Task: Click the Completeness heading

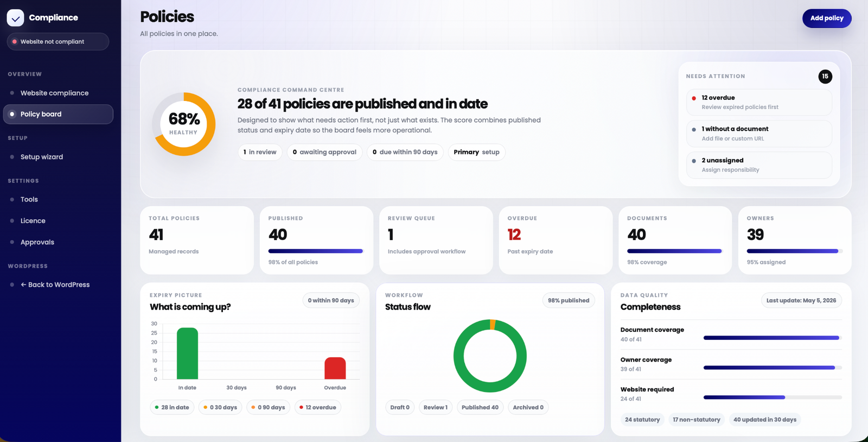Action: pyautogui.click(x=650, y=307)
